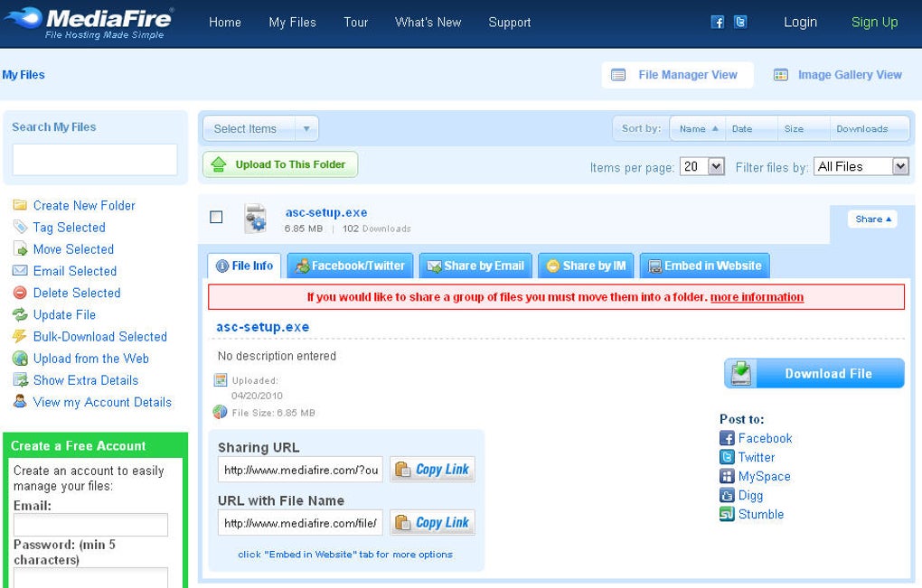Copy link for Sharing URL

[x=432, y=470]
